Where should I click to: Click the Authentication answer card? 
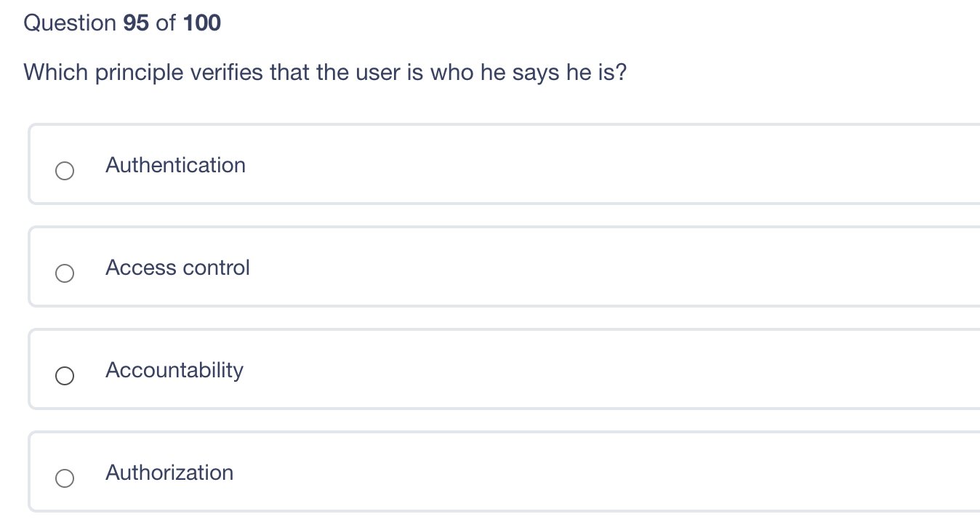pyautogui.click(x=436, y=164)
